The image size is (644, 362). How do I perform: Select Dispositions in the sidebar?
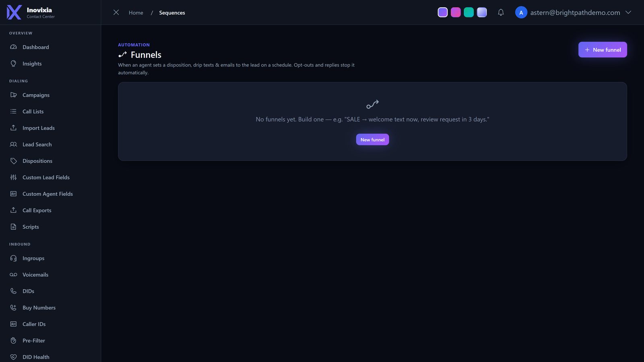(x=50, y=161)
